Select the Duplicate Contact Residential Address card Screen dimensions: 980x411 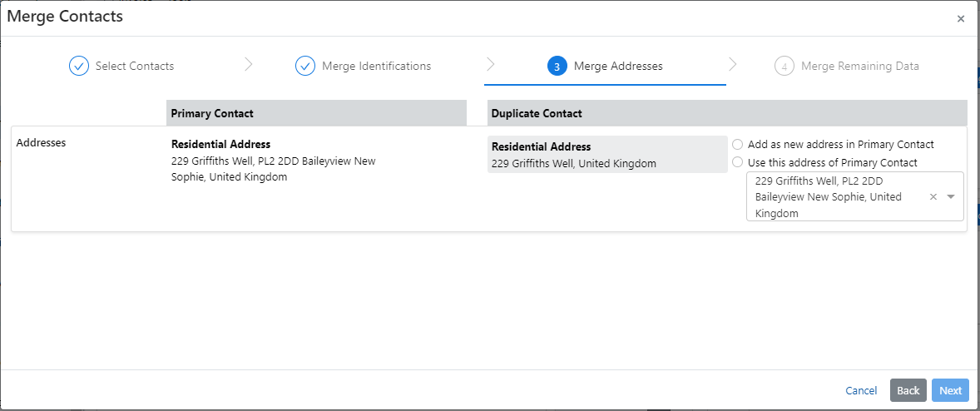click(x=607, y=155)
